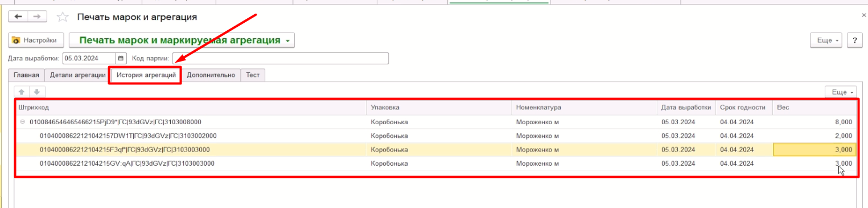The height and width of the screenshot is (208, 868).
Task: Open the Настройки settings button
Action: [x=36, y=40]
